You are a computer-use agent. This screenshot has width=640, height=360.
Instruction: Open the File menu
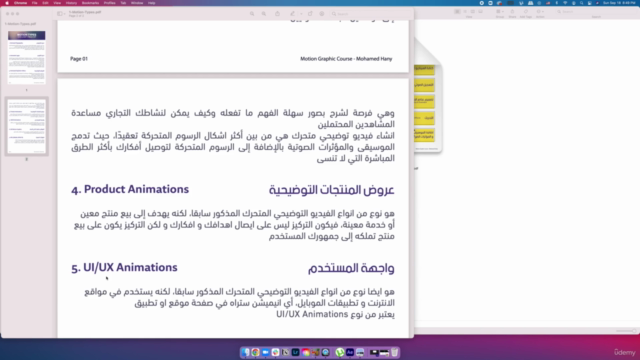pos(35,3)
